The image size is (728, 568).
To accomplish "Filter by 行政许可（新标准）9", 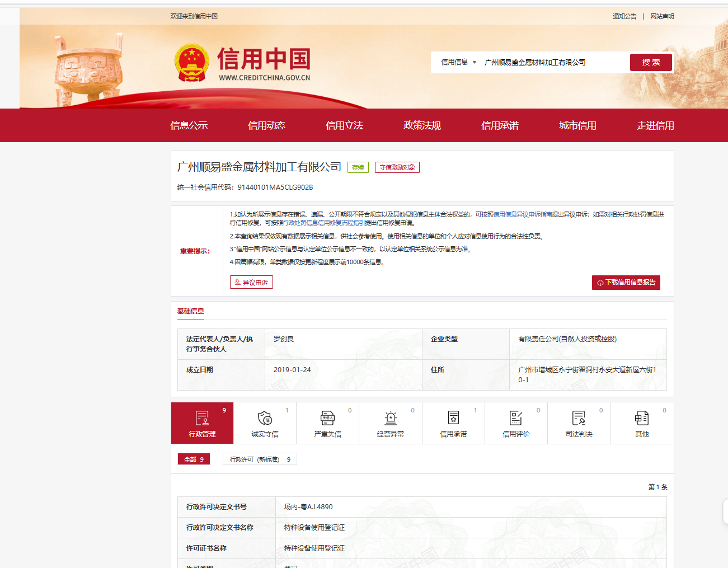I will click(260, 459).
